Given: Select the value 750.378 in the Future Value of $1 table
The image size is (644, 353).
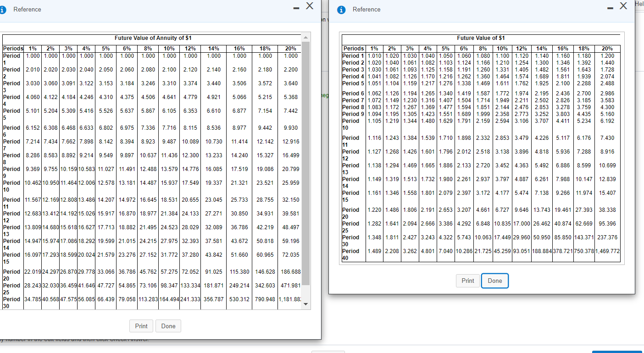Looking at the screenshot, I should coord(583,251).
